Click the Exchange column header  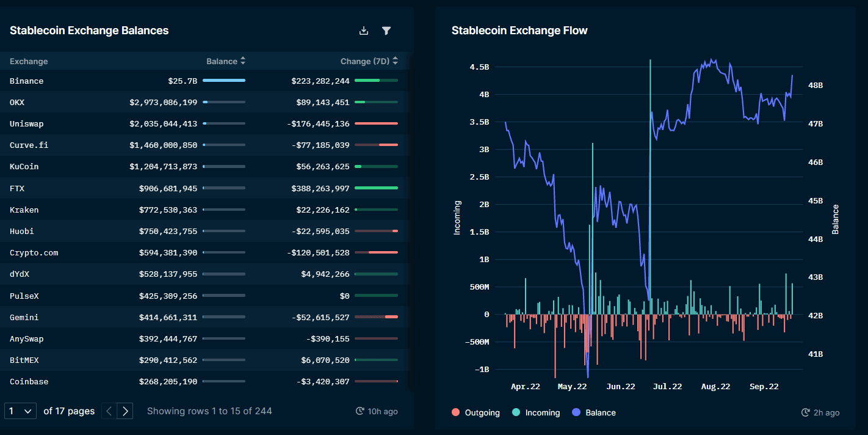click(x=29, y=61)
